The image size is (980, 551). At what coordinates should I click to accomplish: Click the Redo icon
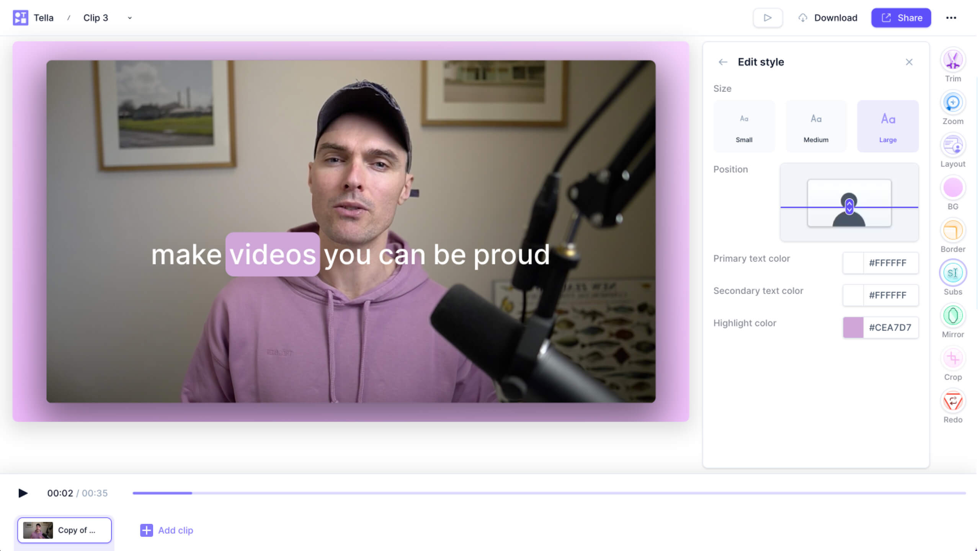(953, 400)
